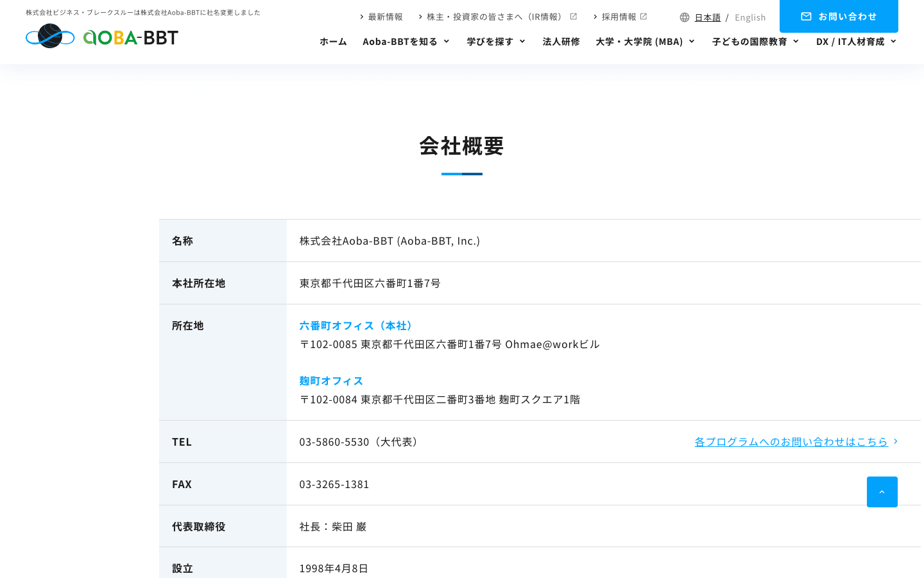Expand 子どもの国際教育 dropdown chevron
924x578 pixels.
click(796, 42)
